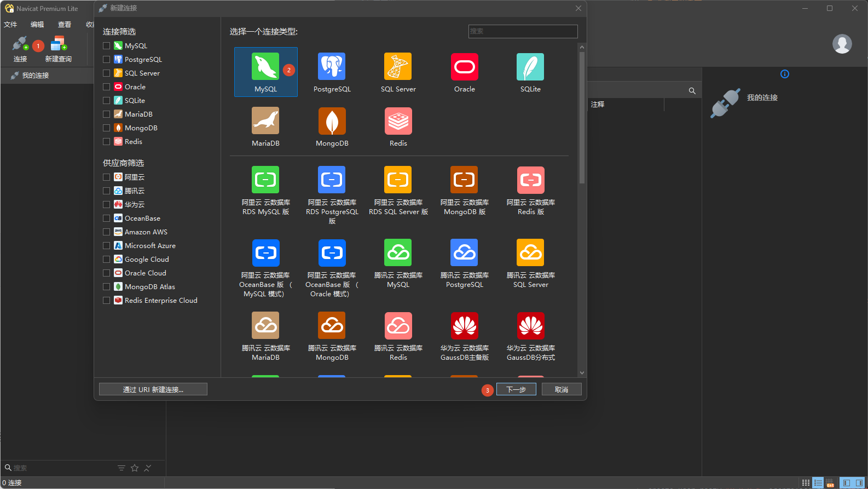Toggle the Redis connection filter checkbox
Screen dimensions: 868x489
[x=107, y=142]
